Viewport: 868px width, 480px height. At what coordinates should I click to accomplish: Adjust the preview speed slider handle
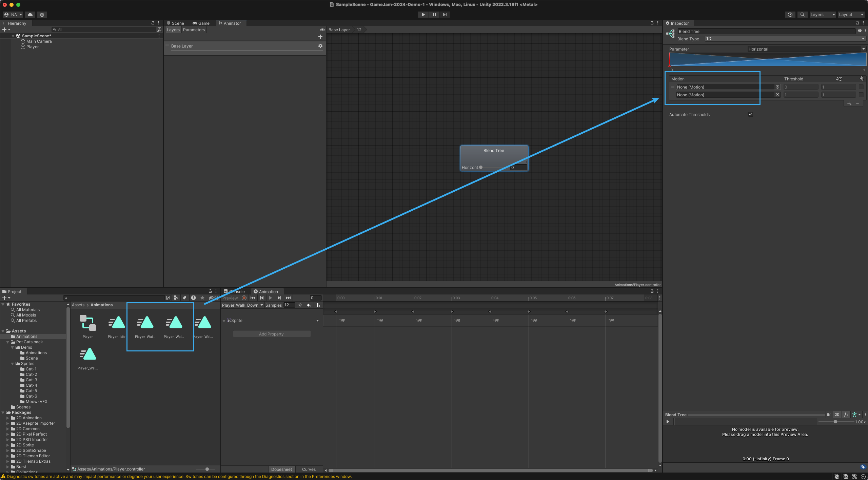(835, 422)
